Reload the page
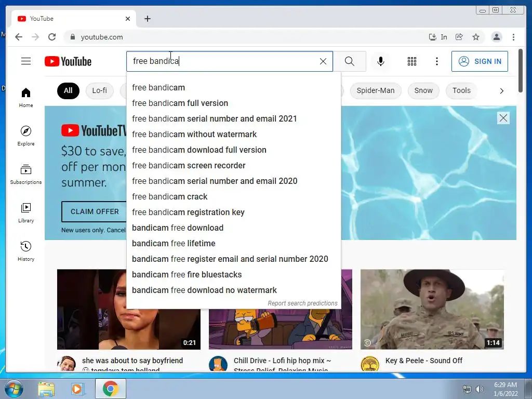 tap(52, 37)
